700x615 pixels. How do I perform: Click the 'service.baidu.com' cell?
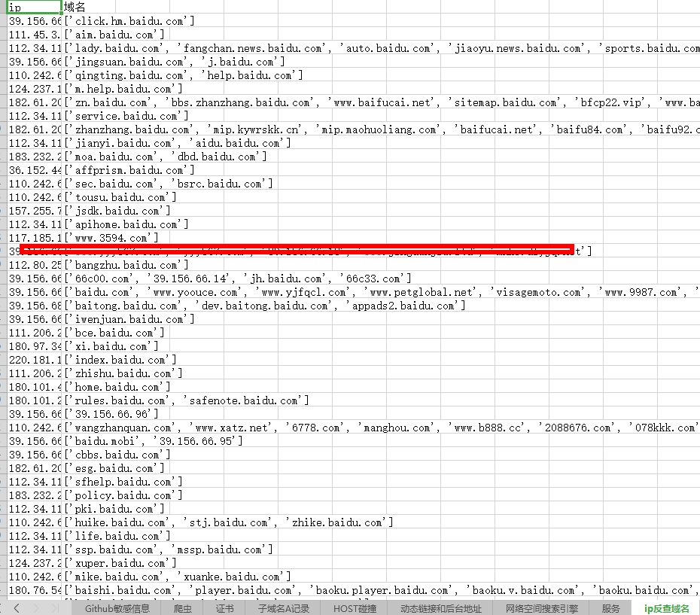click(126, 116)
